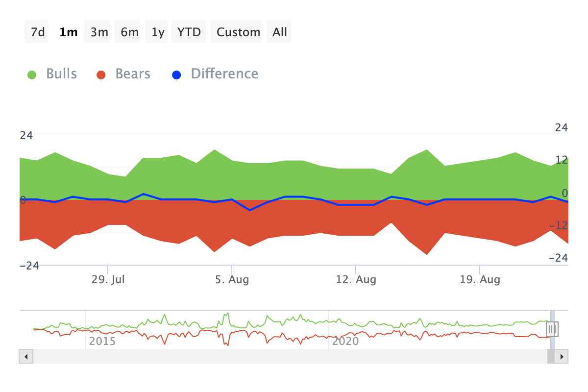This screenshot has width=588, height=392.
Task: Show All historical data
Action: coord(280,32)
